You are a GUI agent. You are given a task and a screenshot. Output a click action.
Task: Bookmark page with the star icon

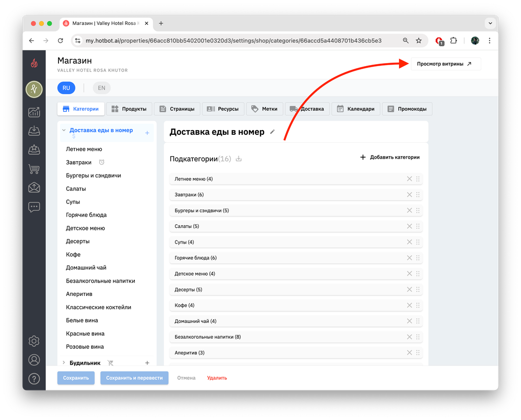coord(419,41)
